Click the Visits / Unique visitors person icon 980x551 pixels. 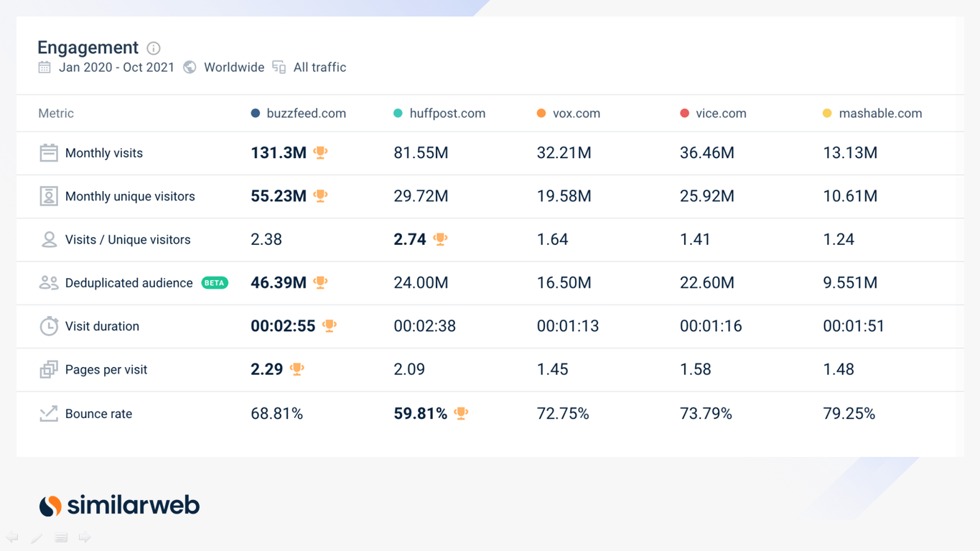pyautogui.click(x=49, y=240)
